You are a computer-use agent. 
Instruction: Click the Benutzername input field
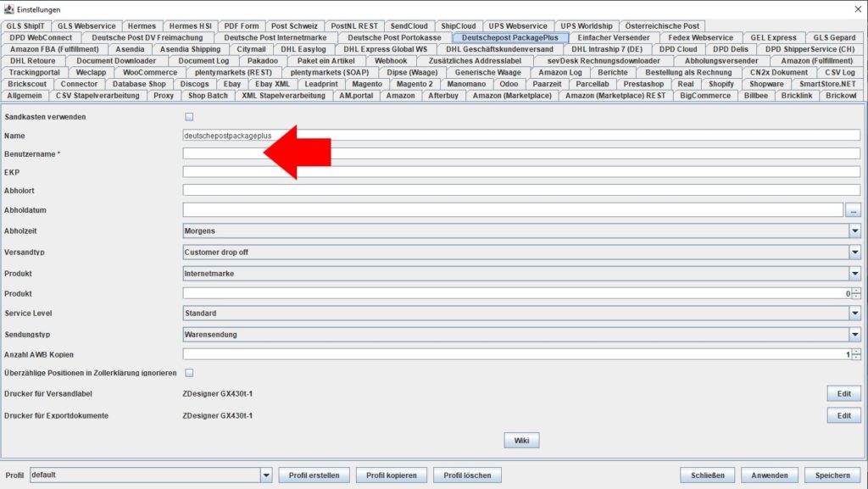(521, 153)
